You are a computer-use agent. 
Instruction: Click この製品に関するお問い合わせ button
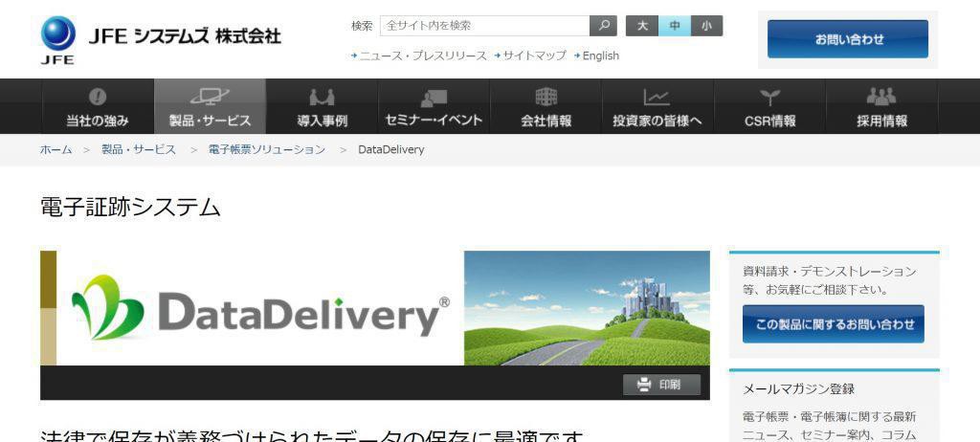tap(834, 323)
